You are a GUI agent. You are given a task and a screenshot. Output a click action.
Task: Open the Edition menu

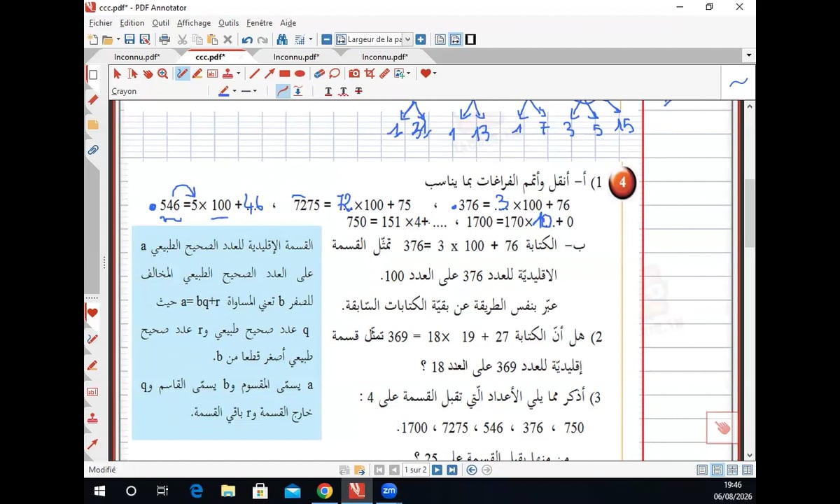[x=132, y=23]
